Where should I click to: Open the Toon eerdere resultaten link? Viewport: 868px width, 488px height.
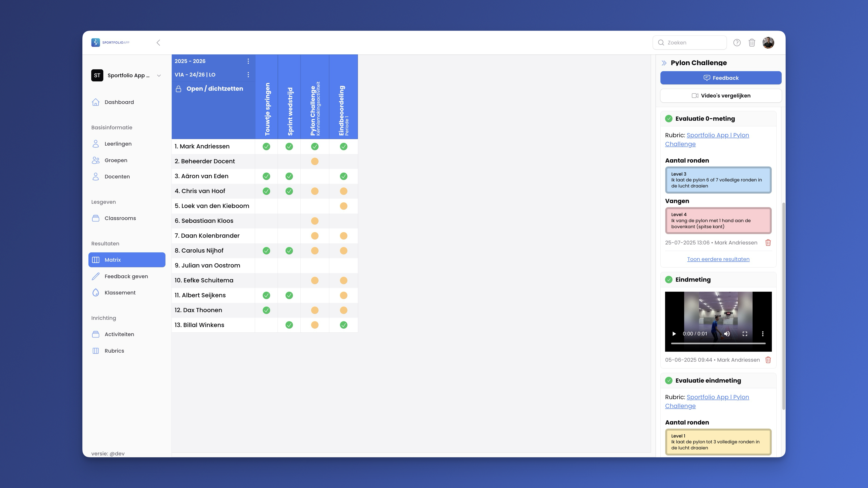(x=718, y=259)
